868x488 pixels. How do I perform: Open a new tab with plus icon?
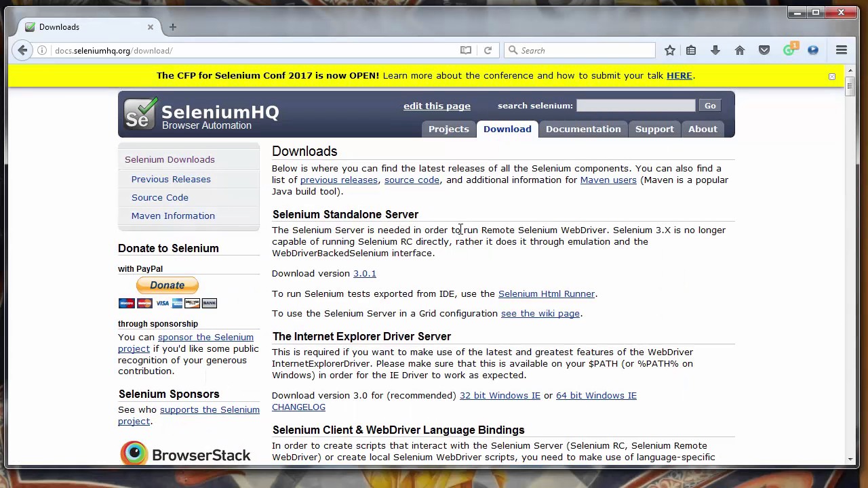[172, 27]
